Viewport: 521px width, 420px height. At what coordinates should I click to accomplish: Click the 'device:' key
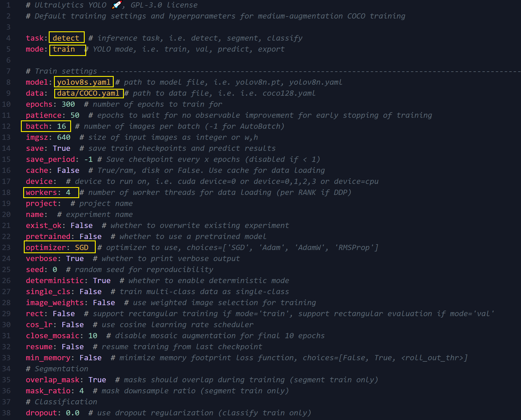[41, 181]
